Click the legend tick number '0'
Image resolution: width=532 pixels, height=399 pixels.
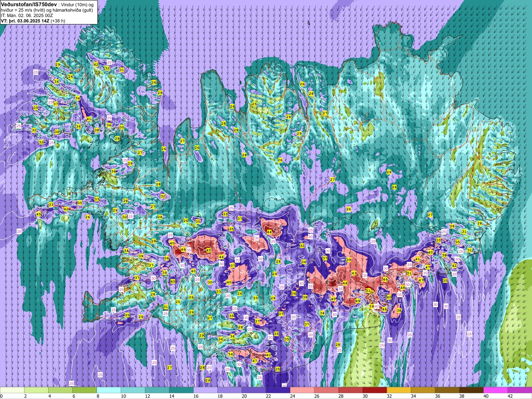(x=2, y=396)
